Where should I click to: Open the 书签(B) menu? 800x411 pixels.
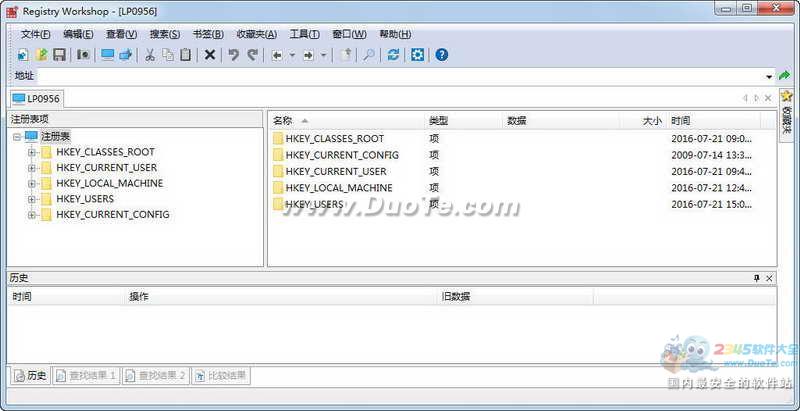point(208,34)
